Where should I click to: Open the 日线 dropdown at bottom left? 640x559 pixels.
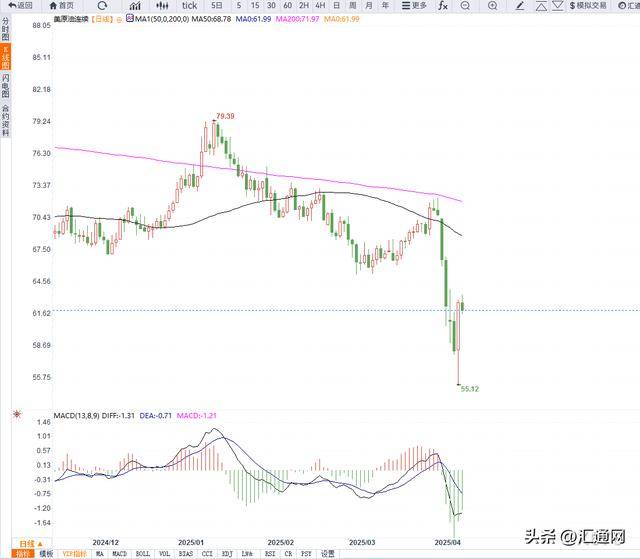(x=20, y=544)
